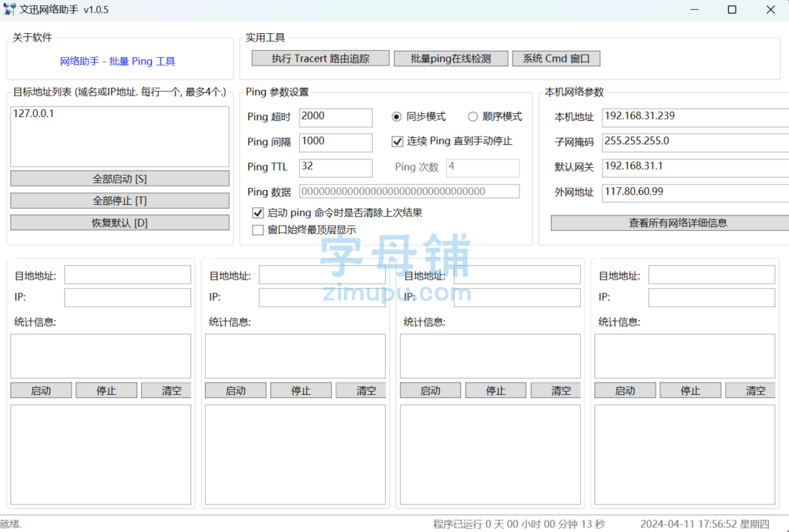Viewport: 789px width, 532px height.
Task: Focus 目地地址 field in third ping panel
Action: [x=517, y=275]
